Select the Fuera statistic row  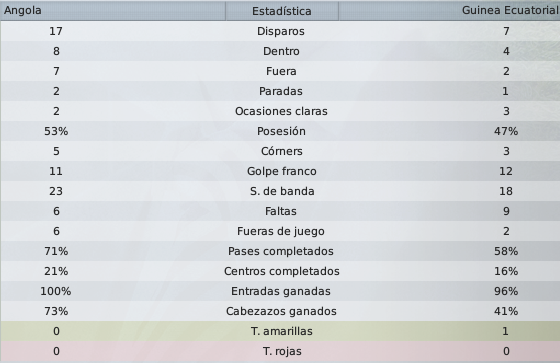(x=280, y=71)
